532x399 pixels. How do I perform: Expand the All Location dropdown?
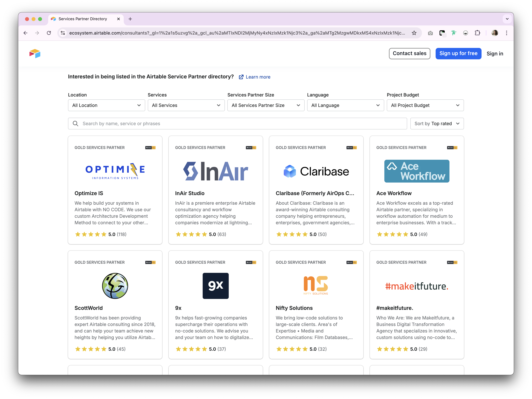pyautogui.click(x=106, y=105)
